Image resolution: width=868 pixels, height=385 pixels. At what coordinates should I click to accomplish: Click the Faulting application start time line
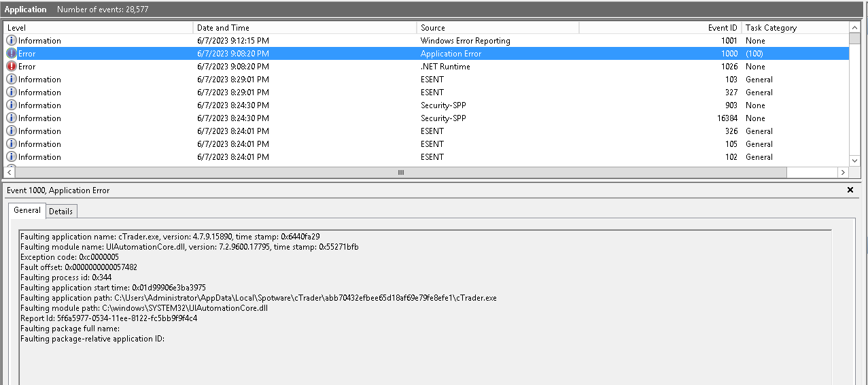coord(113,288)
